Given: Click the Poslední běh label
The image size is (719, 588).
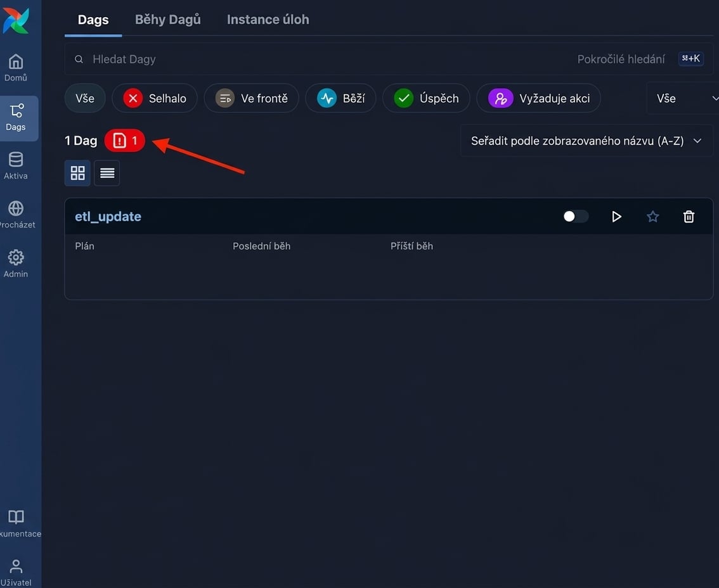Looking at the screenshot, I should [261, 246].
